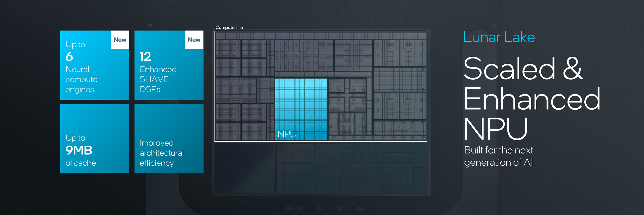Click the large 'NPU' headline word
This screenshot has width=644, height=215.
pyautogui.click(x=496, y=129)
